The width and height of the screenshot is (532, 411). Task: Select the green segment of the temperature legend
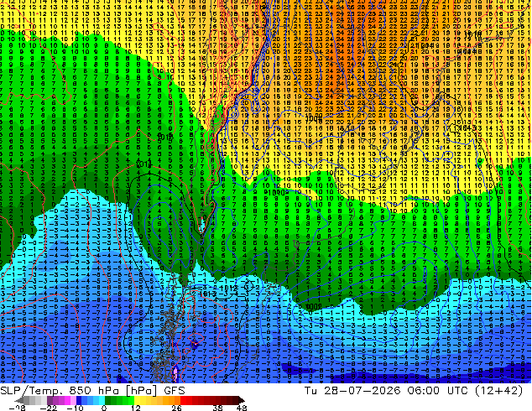119,400
